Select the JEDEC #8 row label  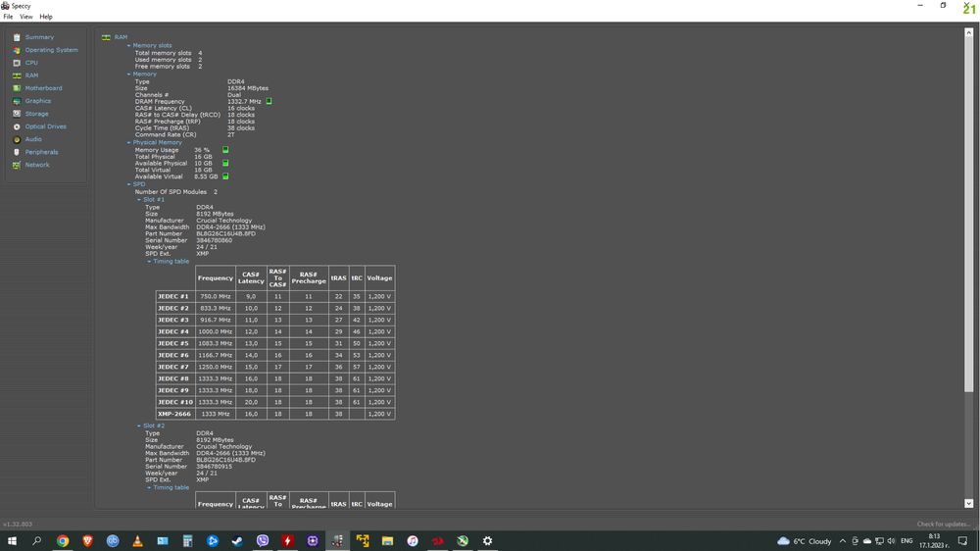click(x=173, y=379)
